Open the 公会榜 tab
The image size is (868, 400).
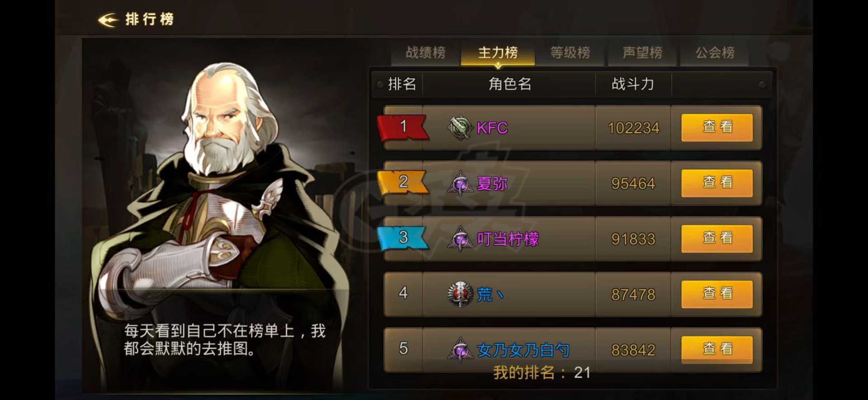[x=715, y=53]
